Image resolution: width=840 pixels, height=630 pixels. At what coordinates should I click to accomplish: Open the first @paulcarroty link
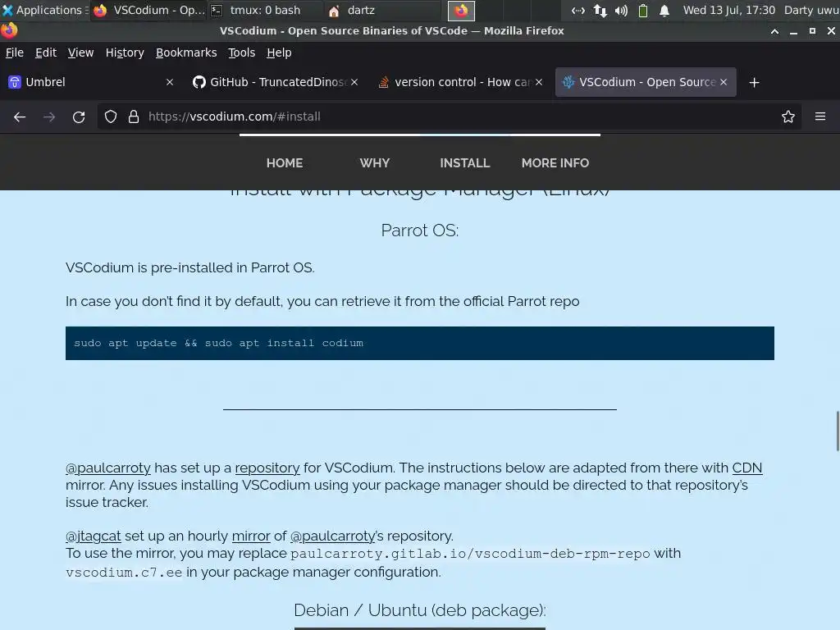pyautogui.click(x=108, y=468)
